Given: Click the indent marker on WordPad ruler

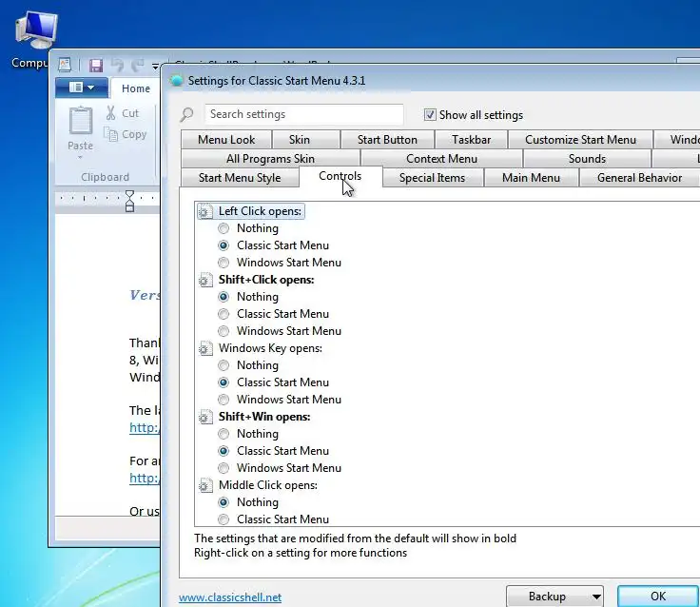Looking at the screenshot, I should pyautogui.click(x=129, y=201).
